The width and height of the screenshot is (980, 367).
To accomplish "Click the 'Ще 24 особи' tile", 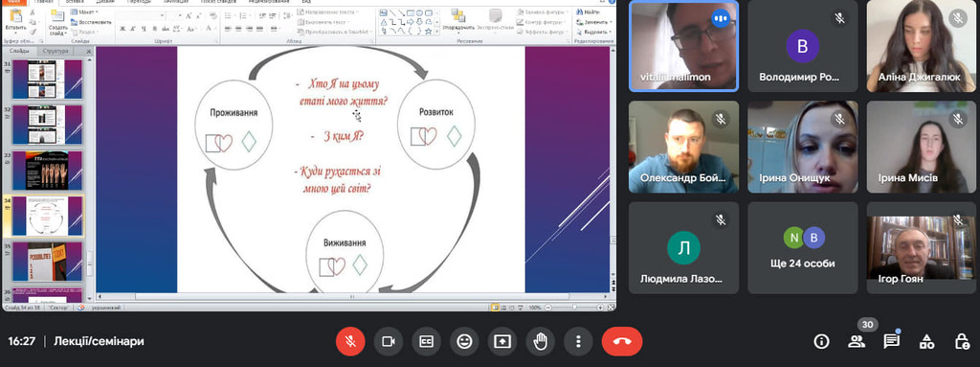I will (x=803, y=248).
